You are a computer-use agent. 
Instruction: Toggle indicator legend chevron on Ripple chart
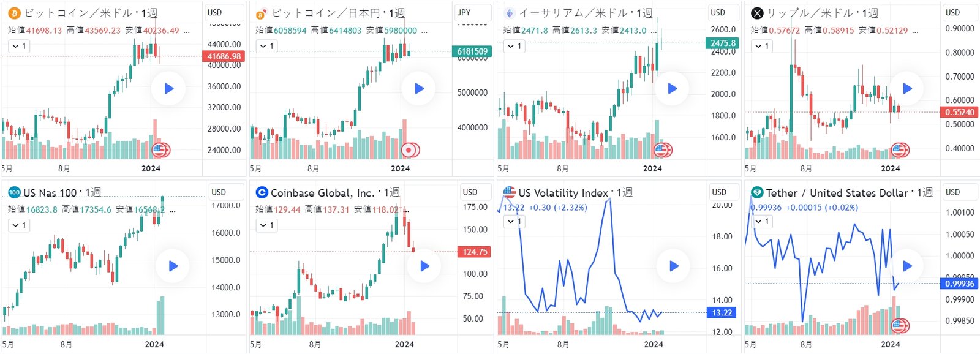pos(762,46)
